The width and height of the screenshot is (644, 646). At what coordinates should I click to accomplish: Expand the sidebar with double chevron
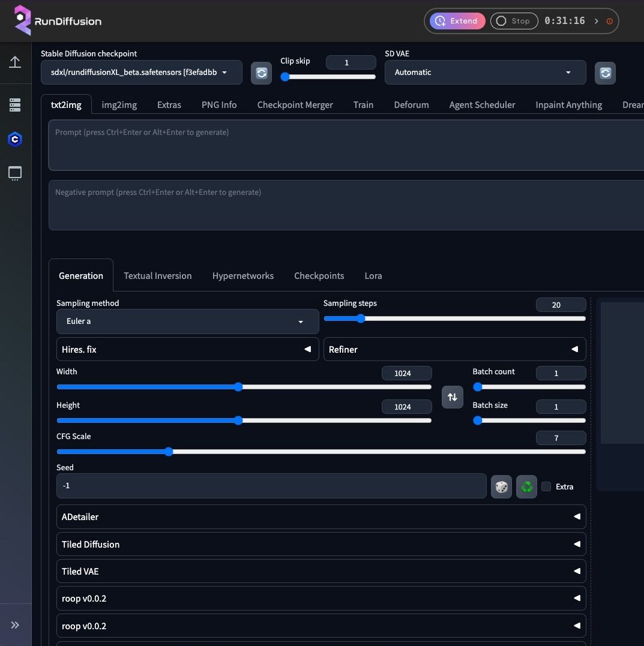[15, 625]
